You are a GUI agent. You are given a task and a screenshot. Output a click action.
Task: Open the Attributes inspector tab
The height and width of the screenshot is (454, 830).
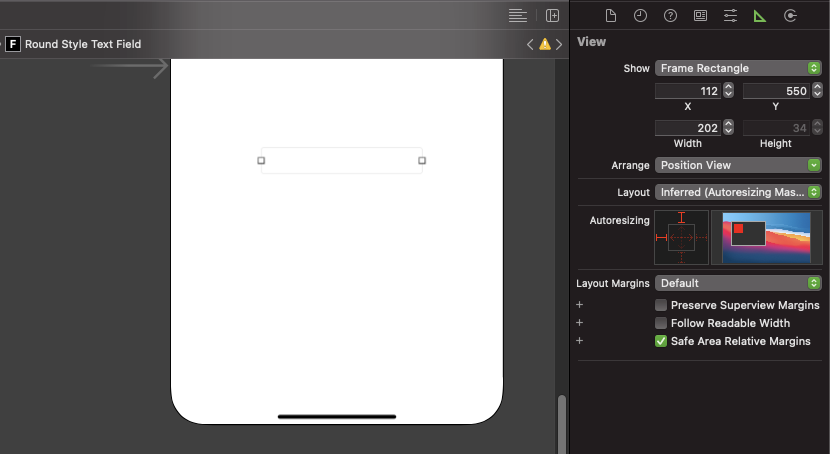(x=730, y=16)
